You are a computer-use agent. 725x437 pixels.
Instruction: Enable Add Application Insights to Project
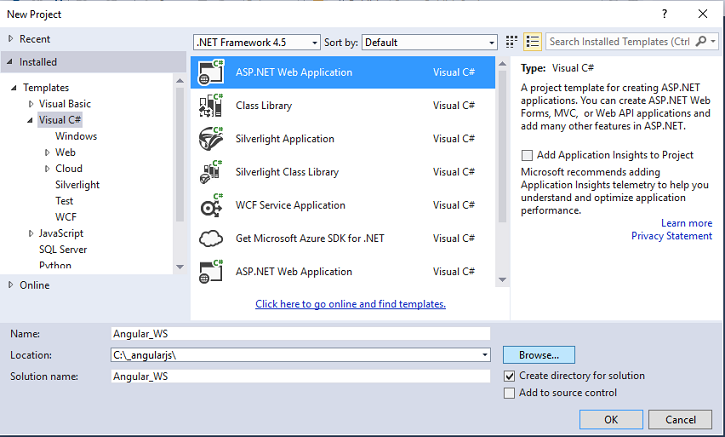(x=527, y=155)
